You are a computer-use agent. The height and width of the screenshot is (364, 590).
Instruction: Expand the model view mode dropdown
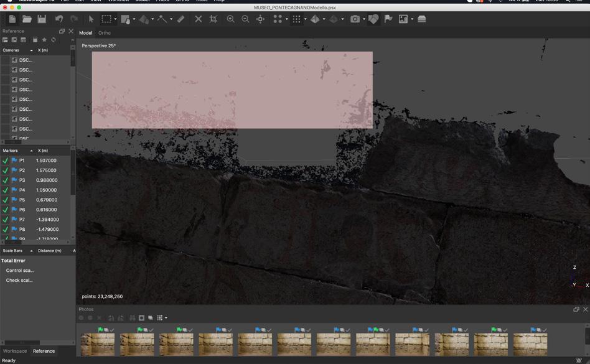324,19
